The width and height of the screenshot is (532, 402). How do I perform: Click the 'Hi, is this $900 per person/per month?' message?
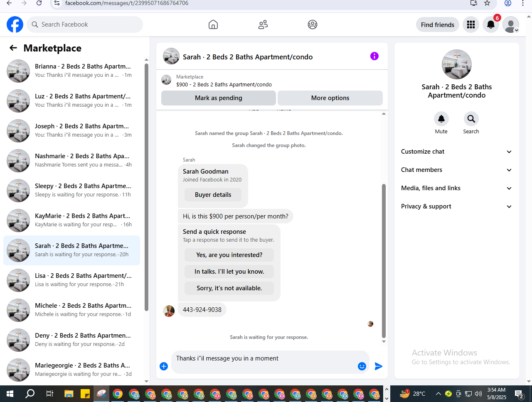point(236,216)
